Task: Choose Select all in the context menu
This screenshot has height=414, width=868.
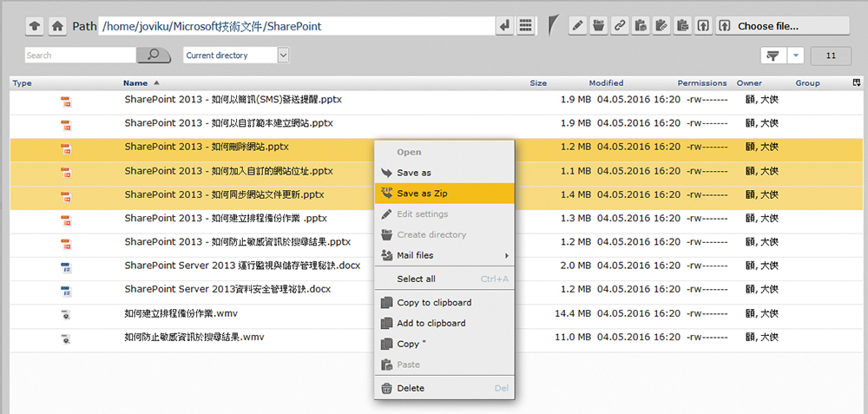Action: (x=444, y=279)
